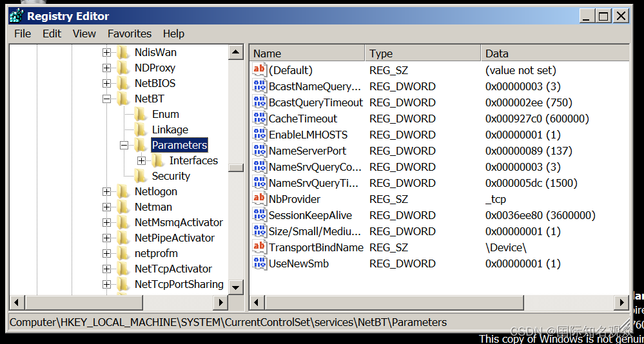This screenshot has width=644, height=344.
Task: Click tree pane scroll down arrow
Action: (236, 287)
